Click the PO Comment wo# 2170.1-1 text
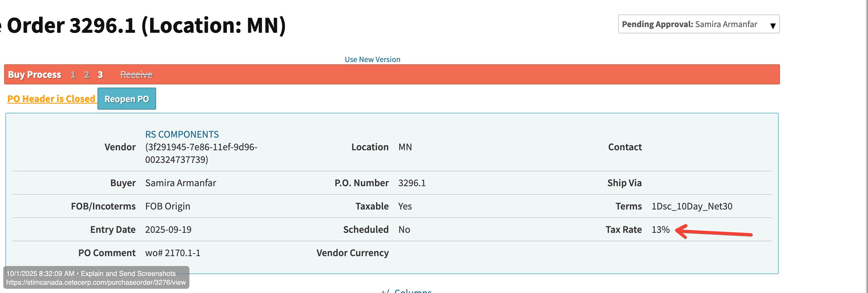Screen dimensions: 868x293 pyautogui.click(x=173, y=253)
